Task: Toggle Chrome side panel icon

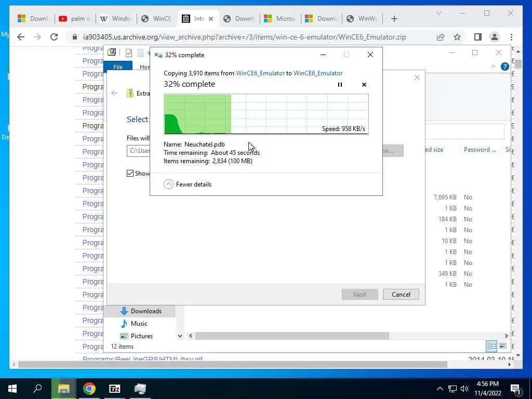Action: click(x=478, y=37)
